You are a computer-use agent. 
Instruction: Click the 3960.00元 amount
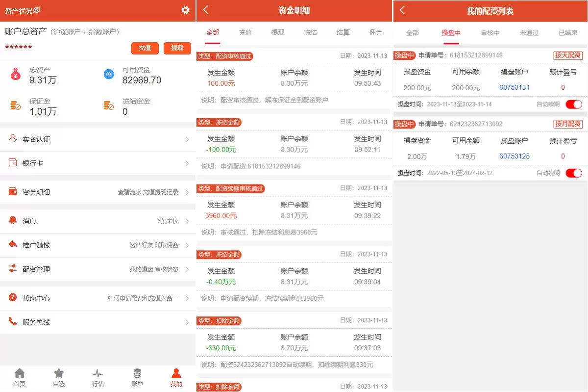[221, 215]
